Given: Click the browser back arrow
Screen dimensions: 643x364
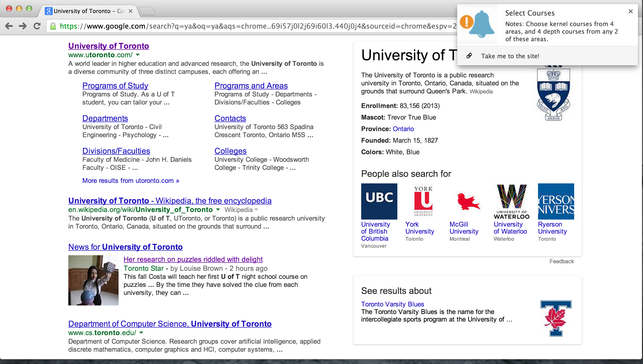Looking at the screenshot, I should (9, 26).
